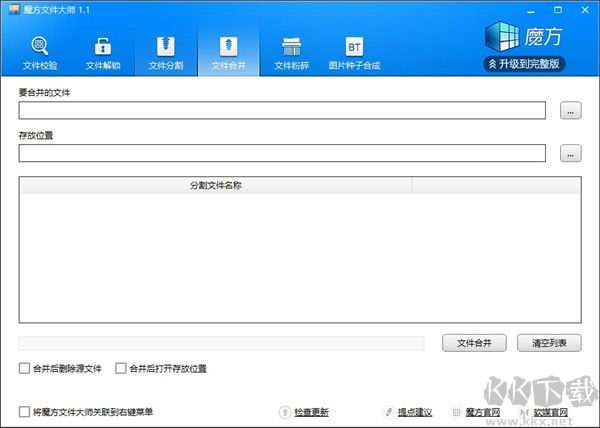Switch to the 文件合并 merge tab
This screenshot has height=428, width=600.
click(x=228, y=54)
